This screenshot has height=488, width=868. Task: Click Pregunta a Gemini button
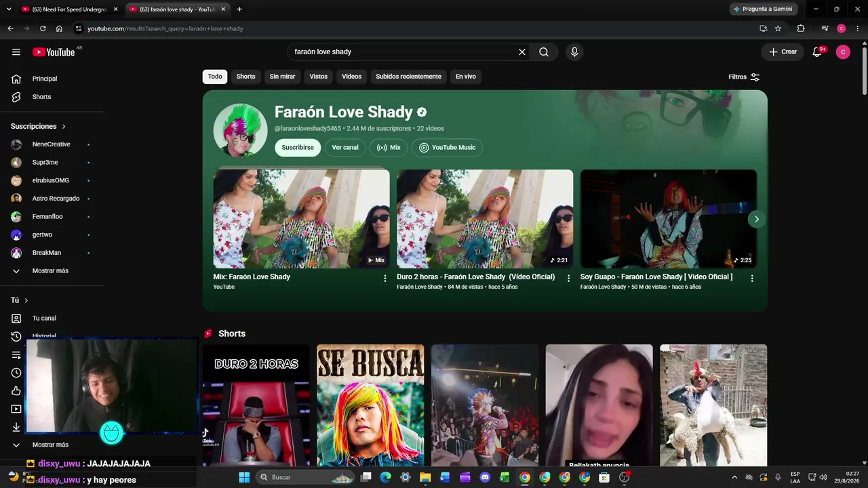tap(763, 9)
